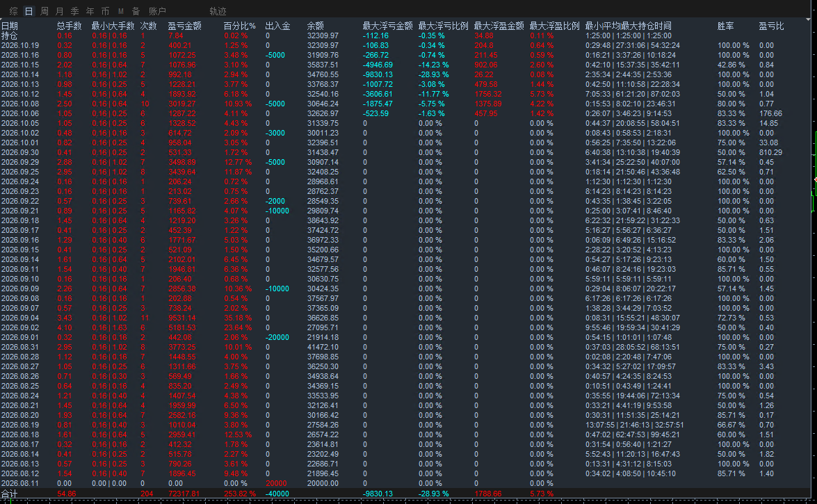Screen dimensions: 817x504
Task: Open the 备 tab
Action: point(136,11)
